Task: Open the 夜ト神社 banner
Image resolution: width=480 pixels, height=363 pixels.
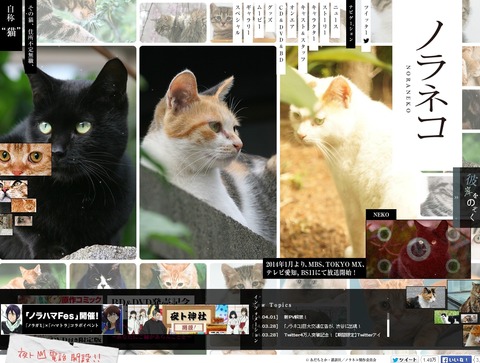Action: (x=188, y=319)
